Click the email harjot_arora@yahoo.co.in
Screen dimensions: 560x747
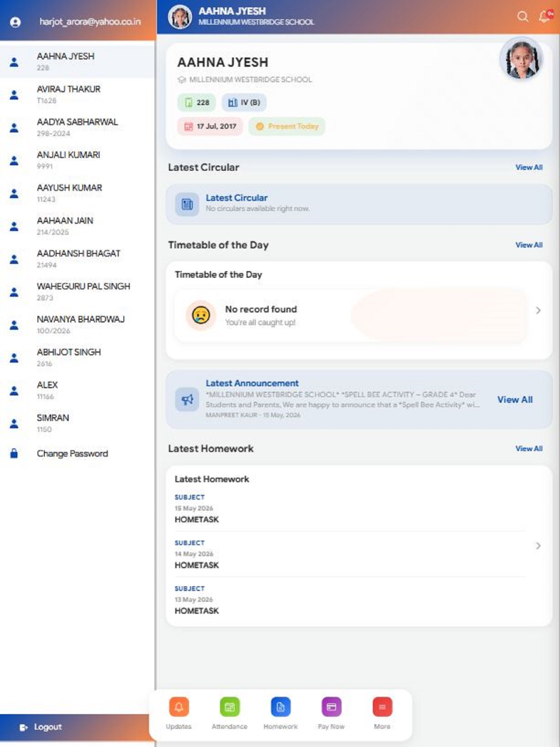click(x=90, y=22)
